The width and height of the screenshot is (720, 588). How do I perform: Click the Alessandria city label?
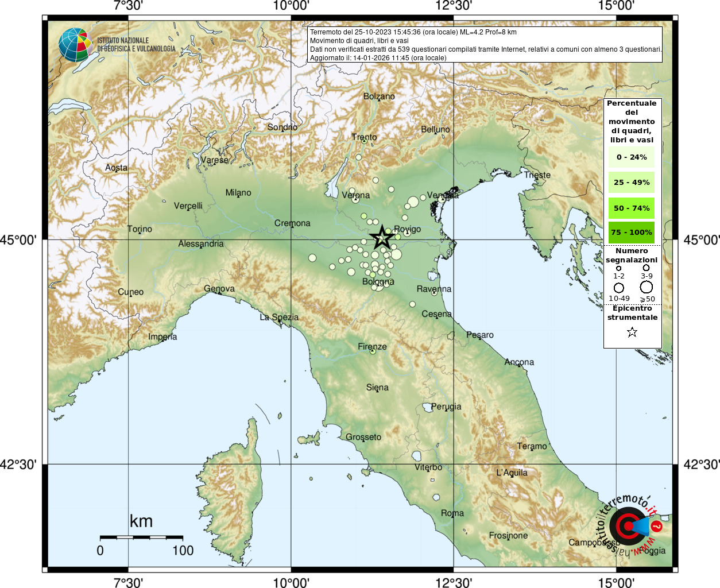pyautogui.click(x=201, y=243)
